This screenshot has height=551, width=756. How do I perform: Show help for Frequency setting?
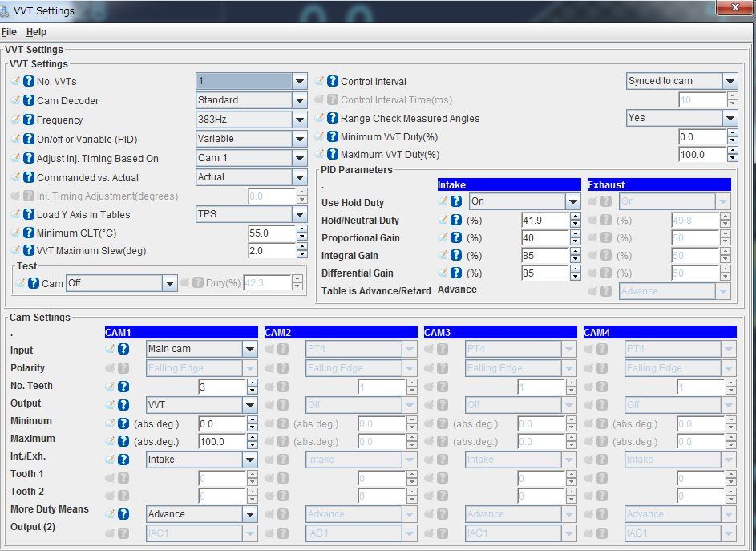point(29,120)
